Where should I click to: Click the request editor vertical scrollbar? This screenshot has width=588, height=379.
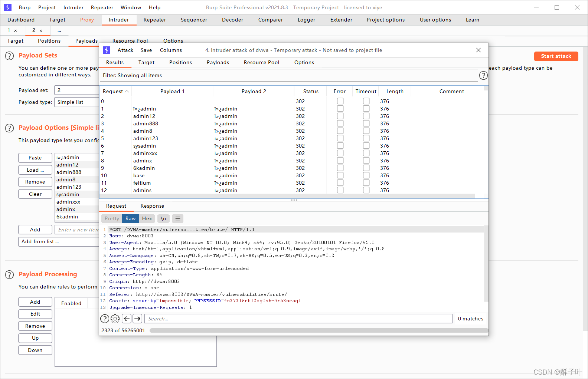point(486,264)
